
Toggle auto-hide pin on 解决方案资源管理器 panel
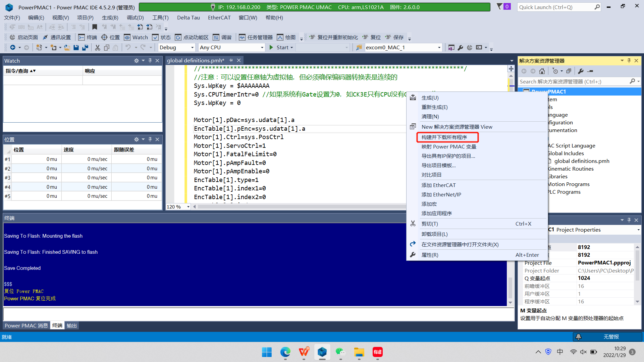629,61
